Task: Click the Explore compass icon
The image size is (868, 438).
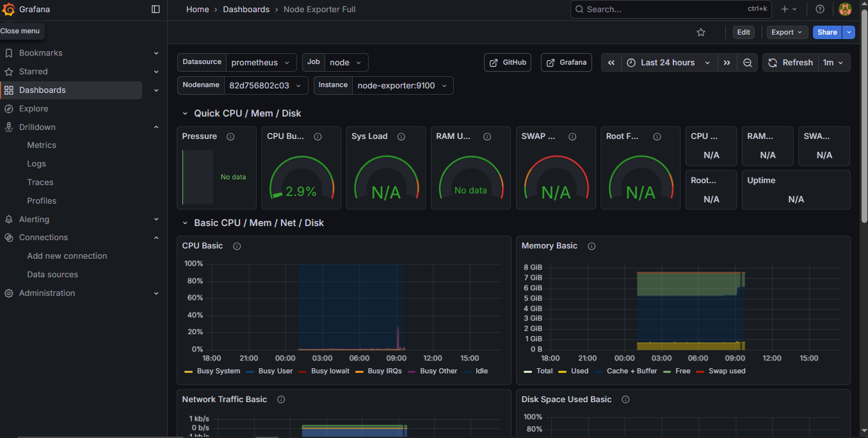Action: [x=9, y=109]
